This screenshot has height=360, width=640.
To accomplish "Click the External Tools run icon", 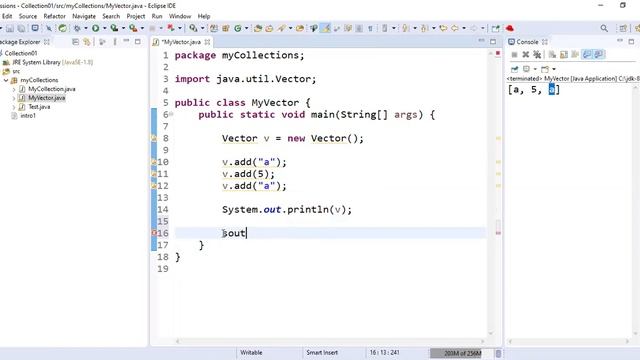I will (x=133, y=28).
